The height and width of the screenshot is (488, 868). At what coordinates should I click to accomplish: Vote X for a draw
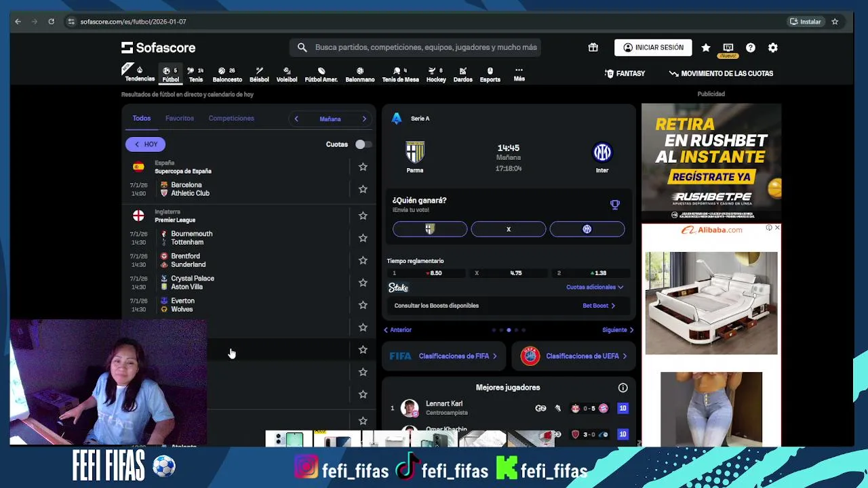(x=509, y=229)
